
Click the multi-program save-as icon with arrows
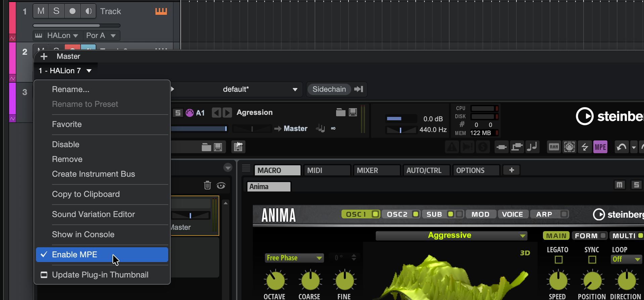(238, 147)
